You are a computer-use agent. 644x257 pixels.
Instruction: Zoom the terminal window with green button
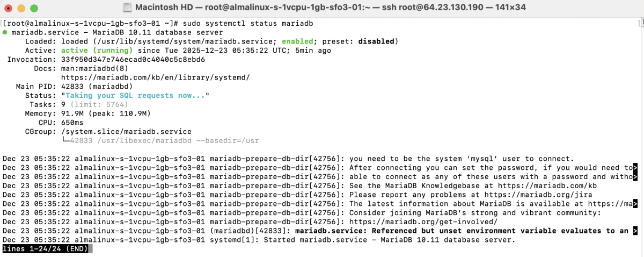pos(34,9)
